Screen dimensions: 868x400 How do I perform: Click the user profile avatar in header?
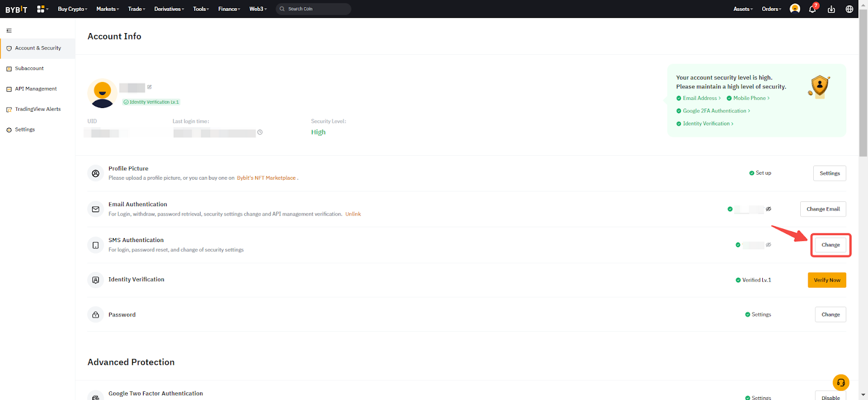(x=795, y=9)
